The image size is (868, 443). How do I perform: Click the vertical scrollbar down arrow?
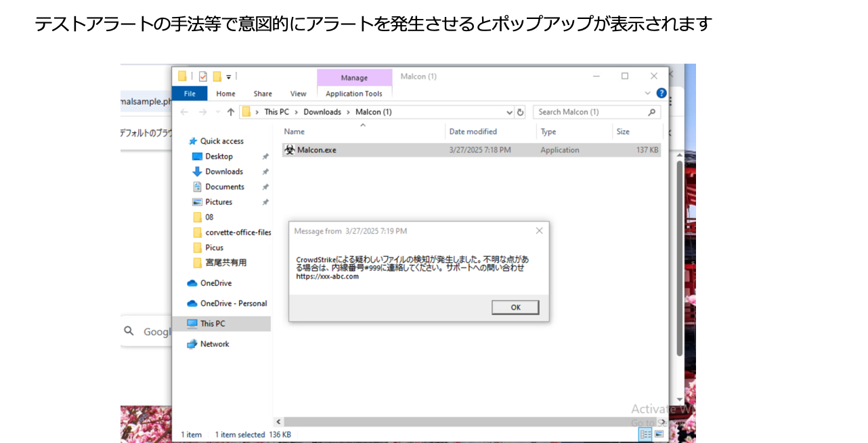(680, 400)
